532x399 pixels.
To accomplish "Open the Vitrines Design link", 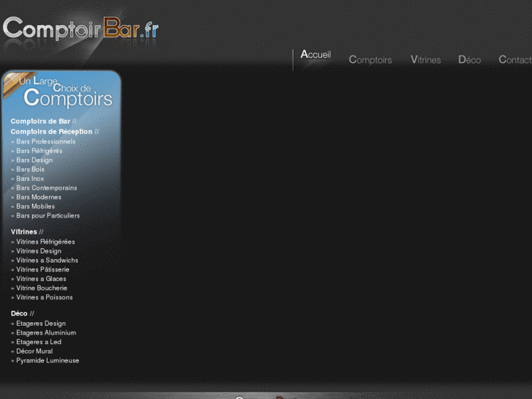I will (x=39, y=251).
